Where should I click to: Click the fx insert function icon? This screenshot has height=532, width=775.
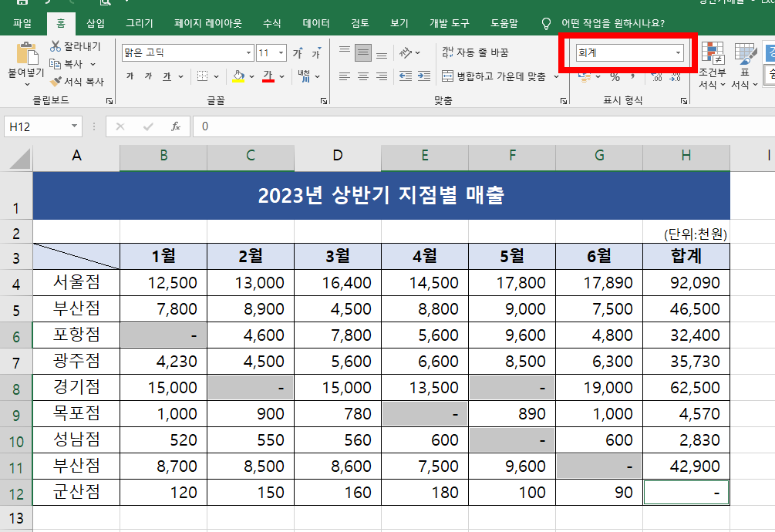click(x=176, y=126)
